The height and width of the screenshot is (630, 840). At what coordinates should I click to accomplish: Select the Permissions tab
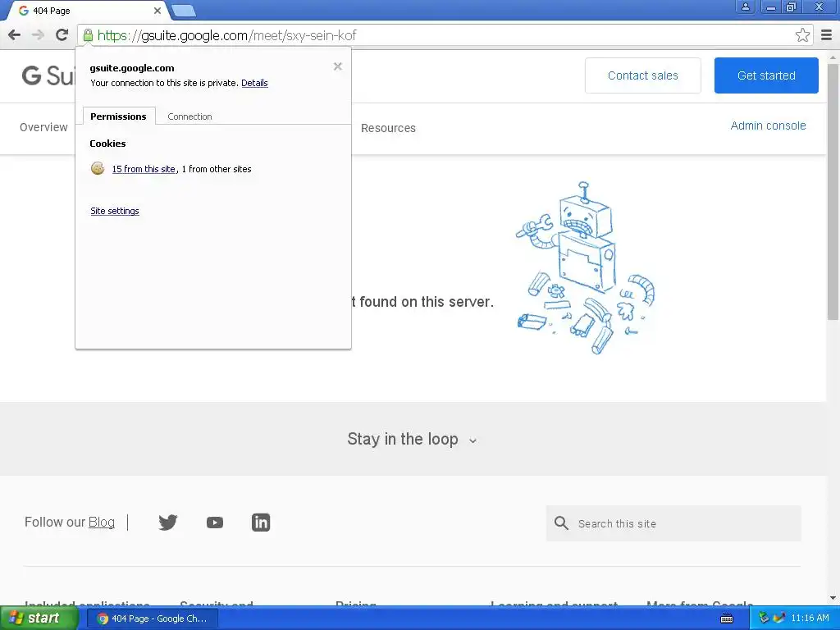pyautogui.click(x=118, y=116)
